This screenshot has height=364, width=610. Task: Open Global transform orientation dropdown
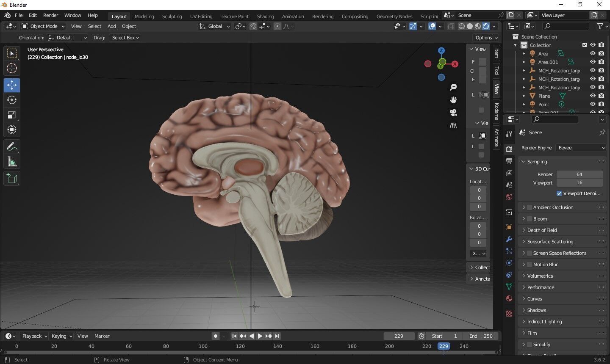[215, 26]
